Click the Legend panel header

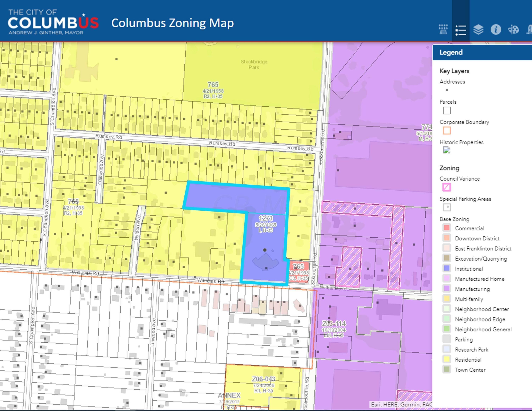(482, 52)
